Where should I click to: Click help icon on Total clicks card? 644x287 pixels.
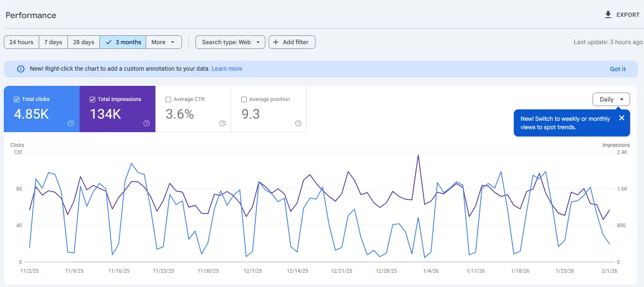click(x=71, y=123)
